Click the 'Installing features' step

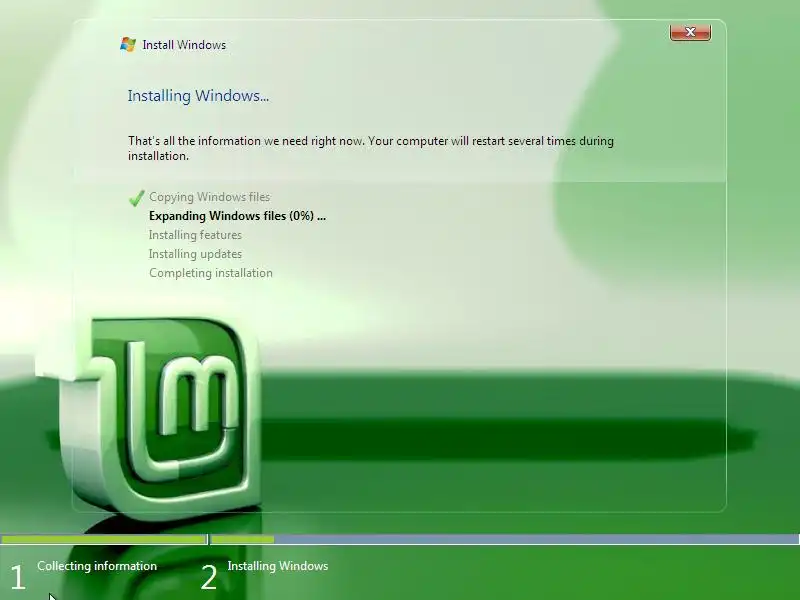click(x=195, y=235)
